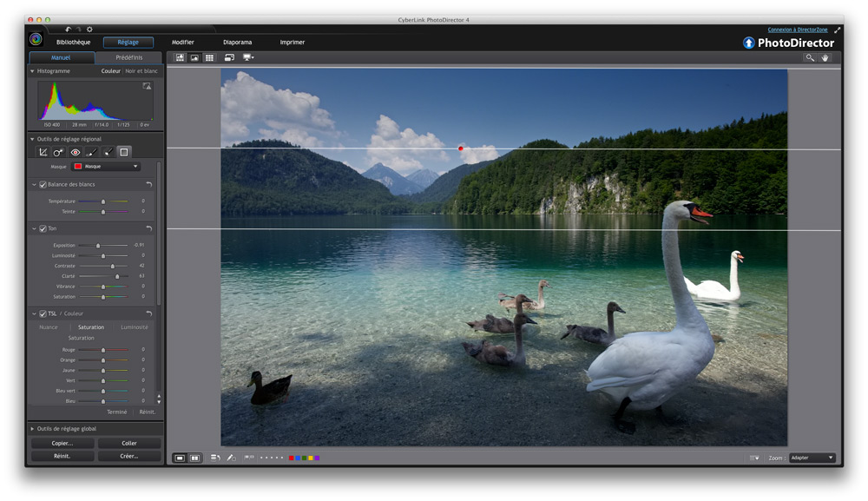Screen dimensions: 868x501
Task: Select the hand pan tool
Action: (x=825, y=57)
